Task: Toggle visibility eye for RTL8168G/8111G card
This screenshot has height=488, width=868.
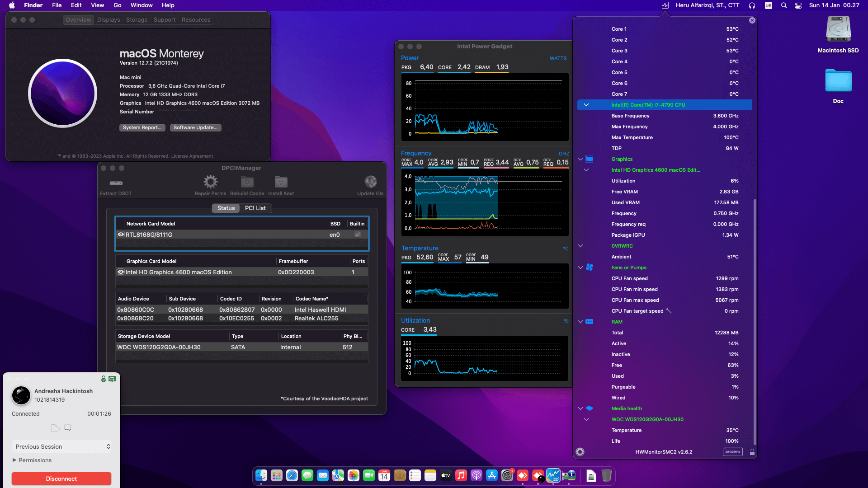Action: click(x=121, y=234)
